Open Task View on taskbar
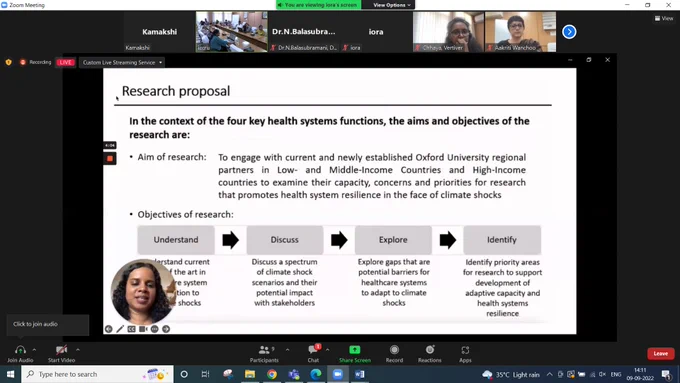Screen dimensions: 680x383 tap(206, 374)
